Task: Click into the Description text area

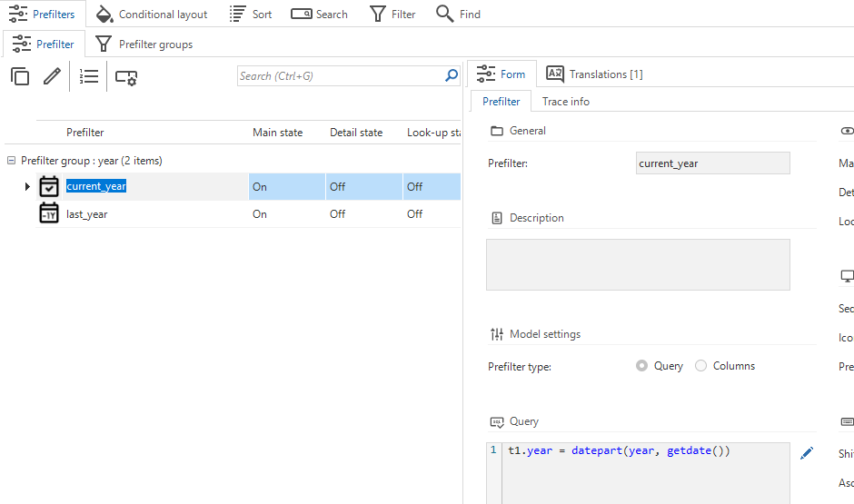Action: click(x=638, y=264)
